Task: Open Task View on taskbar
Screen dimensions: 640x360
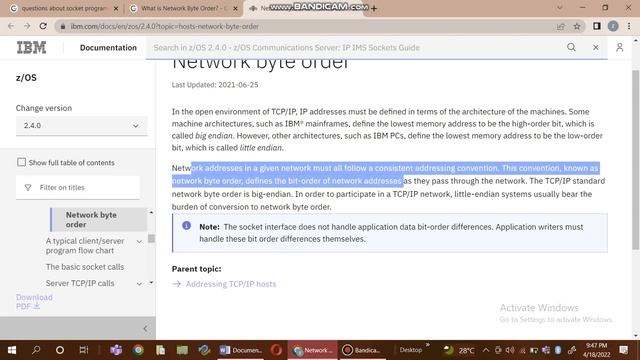Action: [x=84, y=350]
